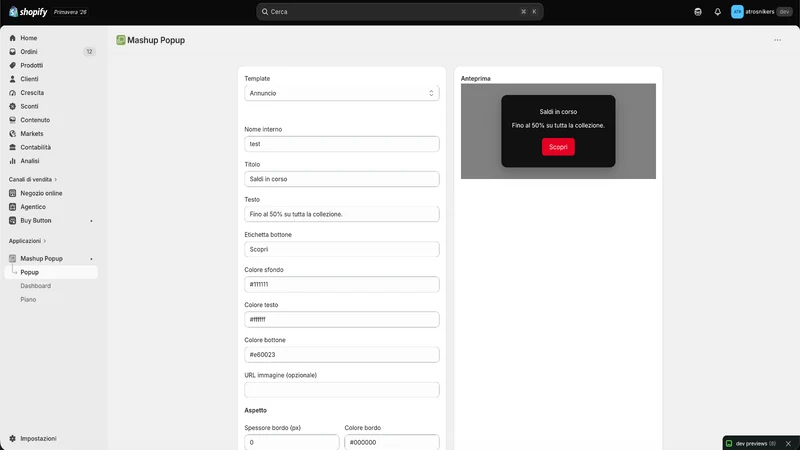Click the Shopify logo
The image size is (800, 450).
coord(28,12)
